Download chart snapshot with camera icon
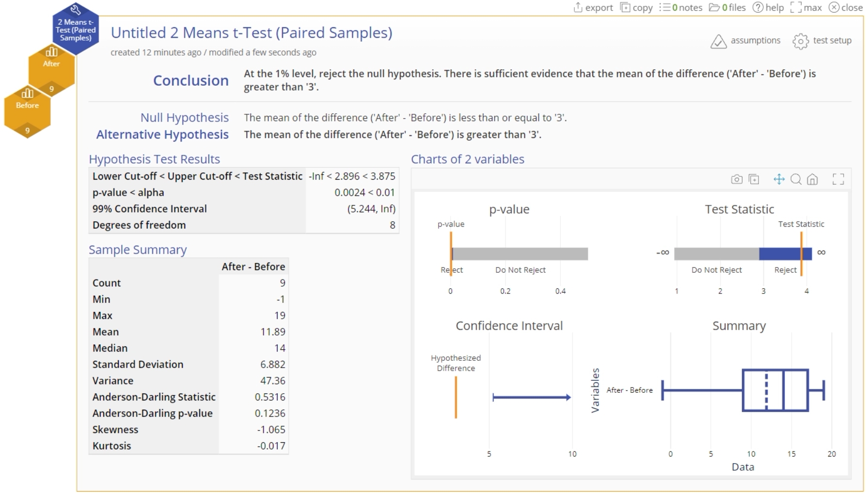Screen dimensions: 868x494 [x=737, y=179]
